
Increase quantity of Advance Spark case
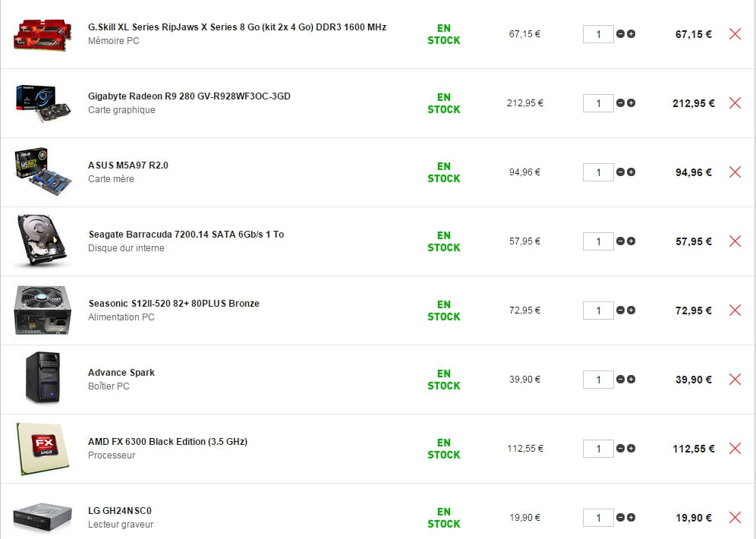click(632, 380)
